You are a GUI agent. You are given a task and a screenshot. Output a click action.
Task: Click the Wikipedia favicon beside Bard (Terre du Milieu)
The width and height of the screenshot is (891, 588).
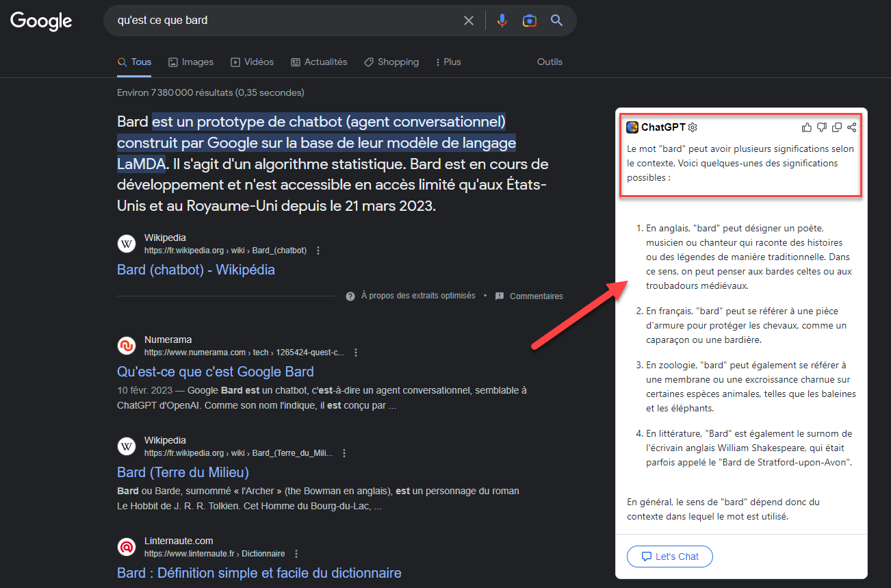click(x=127, y=446)
